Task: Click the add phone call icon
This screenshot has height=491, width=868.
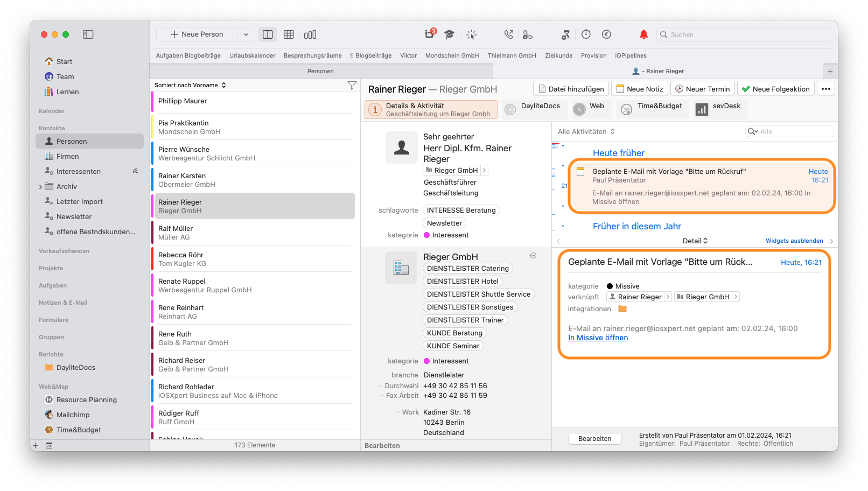Action: [528, 34]
